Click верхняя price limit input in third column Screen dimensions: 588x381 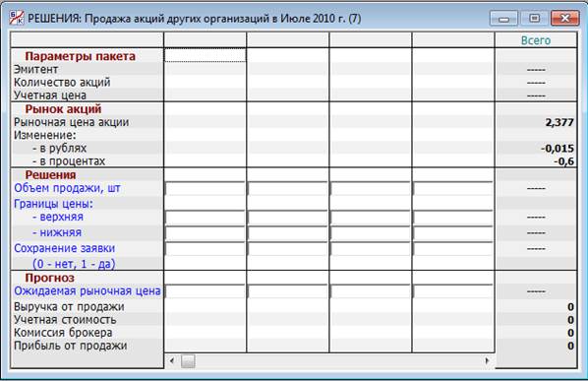pos(370,218)
